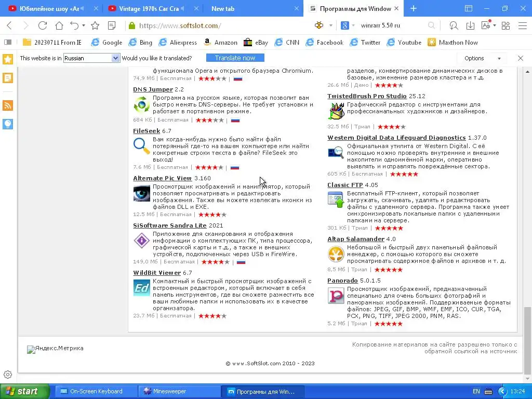Open a new tab with plus button
The height and width of the screenshot is (399, 532).
(x=413, y=8)
